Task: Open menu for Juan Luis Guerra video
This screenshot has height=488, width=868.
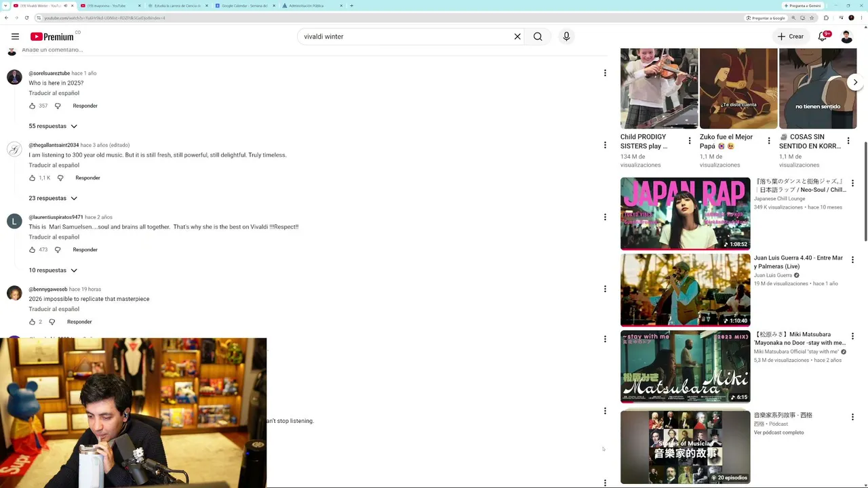Action: [x=852, y=260]
